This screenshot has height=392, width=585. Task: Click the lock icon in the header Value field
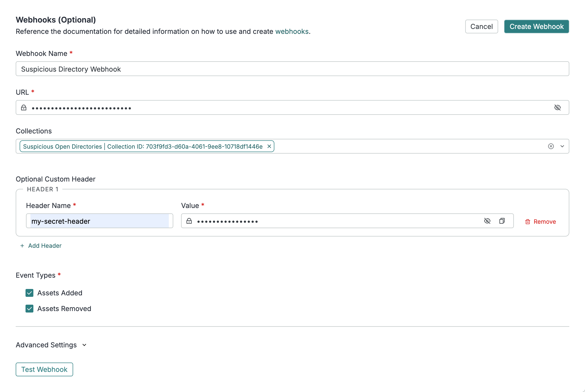(189, 221)
